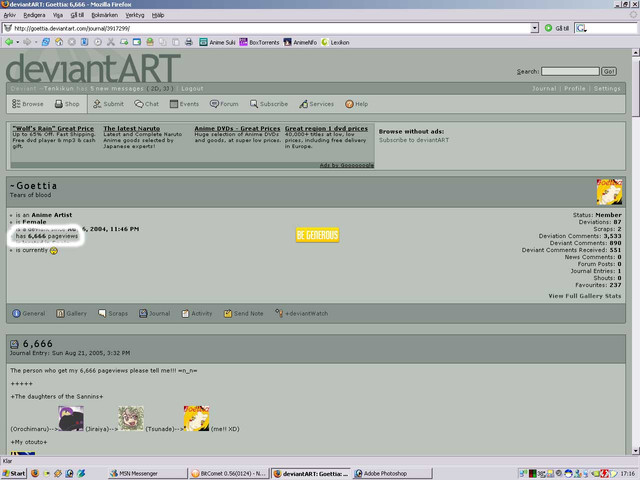Screen dimensions: 640x480
Task: Click the Profile link
Action: pyautogui.click(x=575, y=89)
